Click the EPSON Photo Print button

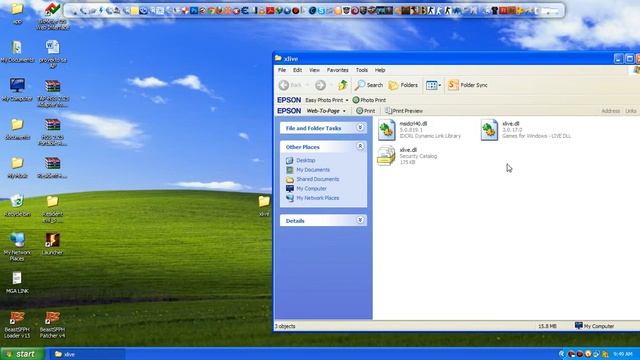[x=369, y=100]
